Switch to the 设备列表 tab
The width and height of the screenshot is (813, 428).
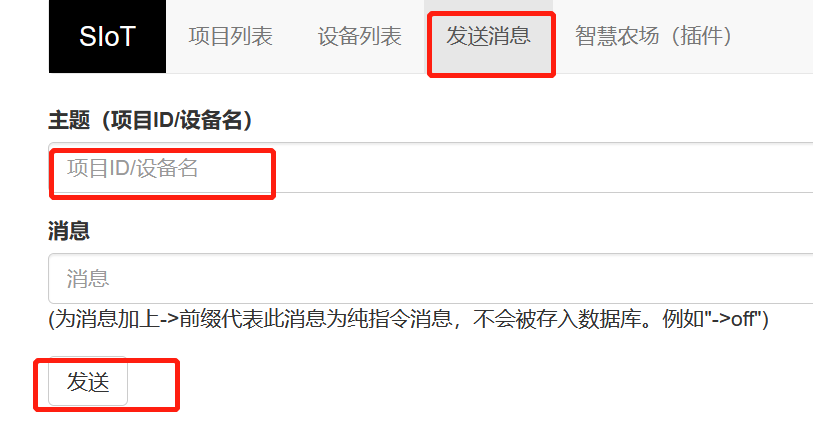(x=359, y=36)
